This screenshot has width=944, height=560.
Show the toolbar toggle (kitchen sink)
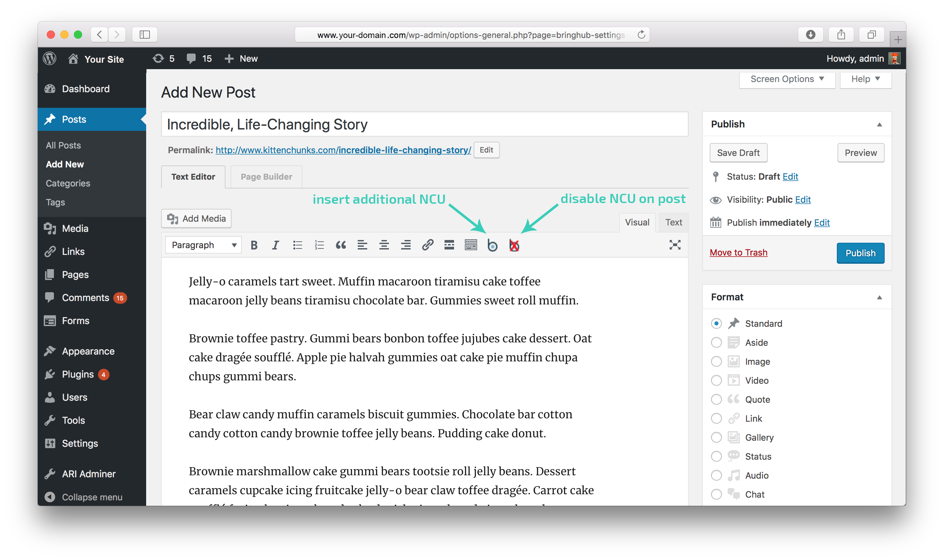[x=471, y=245]
